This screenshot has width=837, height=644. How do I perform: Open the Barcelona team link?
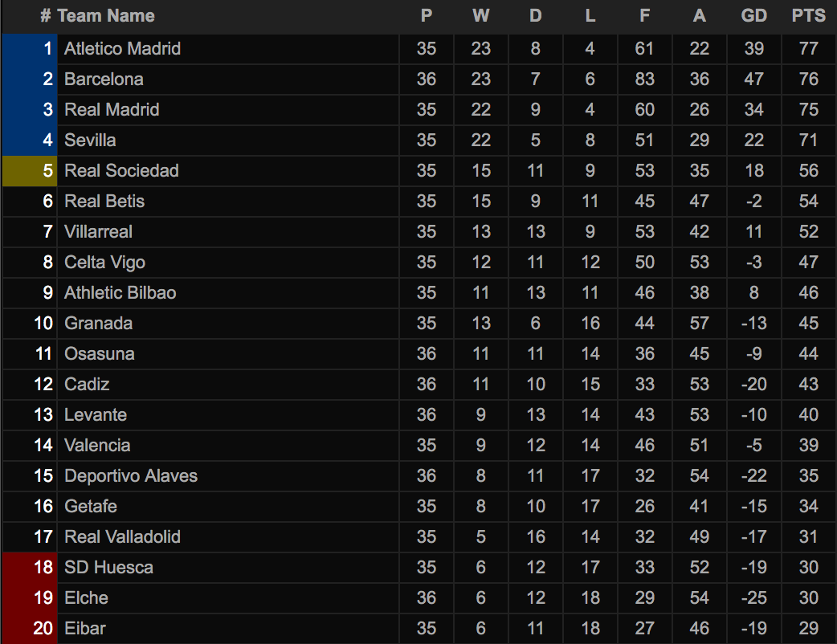click(104, 79)
